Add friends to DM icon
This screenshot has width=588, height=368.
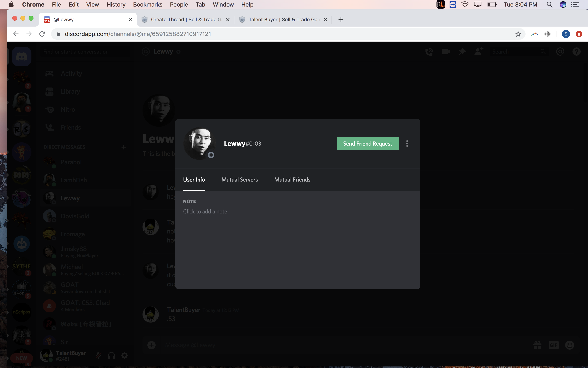pos(479,51)
